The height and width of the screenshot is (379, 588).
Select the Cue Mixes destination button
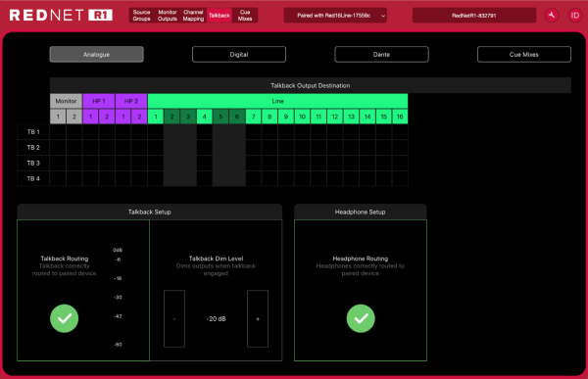coord(524,55)
